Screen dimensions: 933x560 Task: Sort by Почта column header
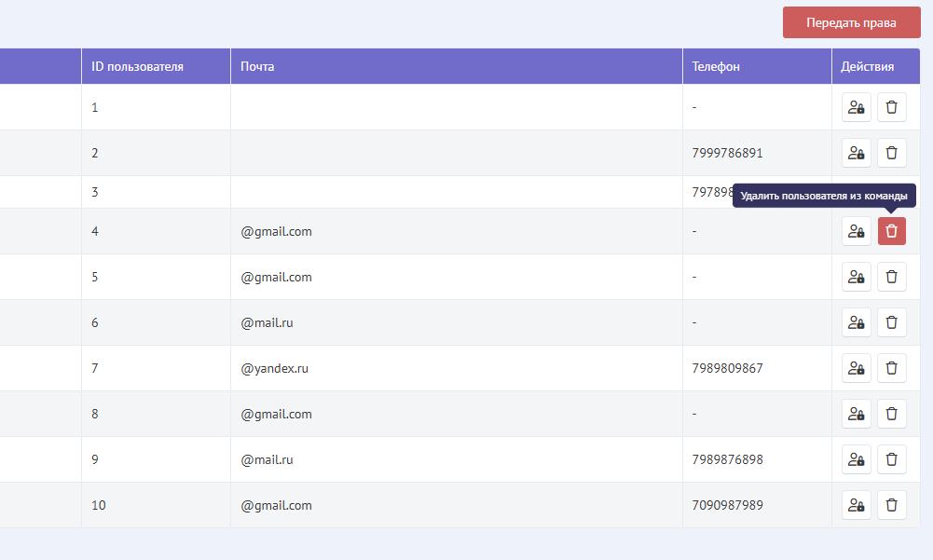click(257, 66)
